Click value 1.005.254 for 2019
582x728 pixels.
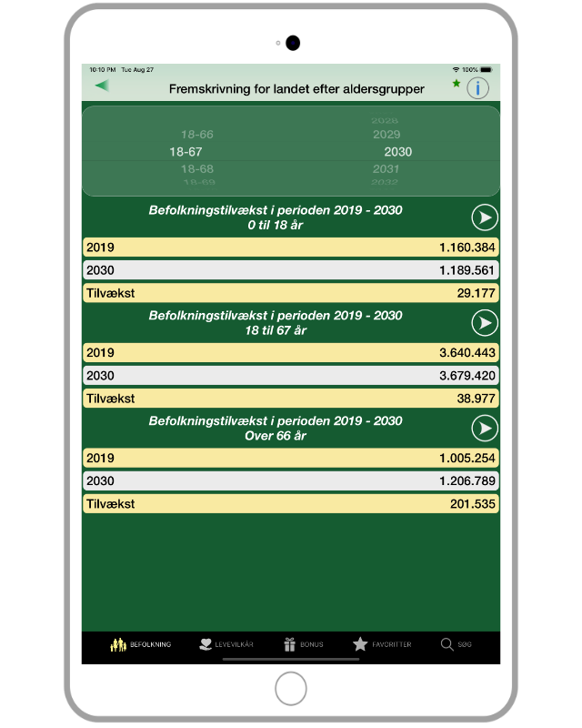point(467,459)
